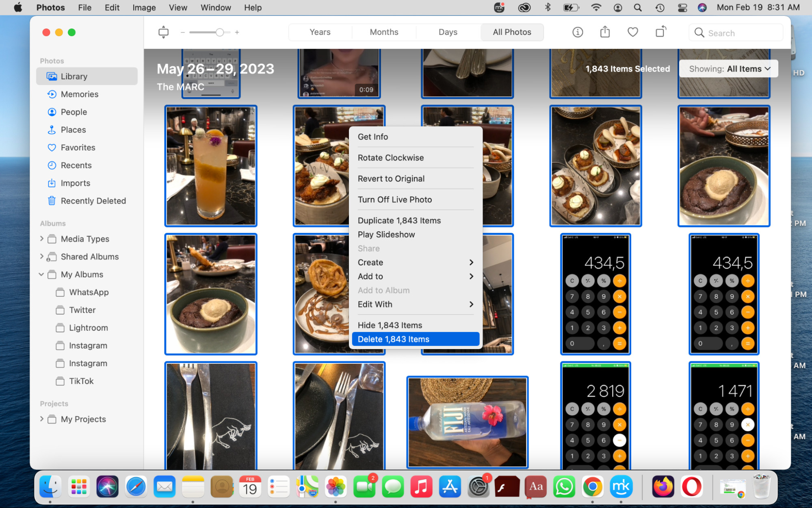The image size is (812, 508).
Task: Choose Delete 1,843 Items
Action: [416, 339]
